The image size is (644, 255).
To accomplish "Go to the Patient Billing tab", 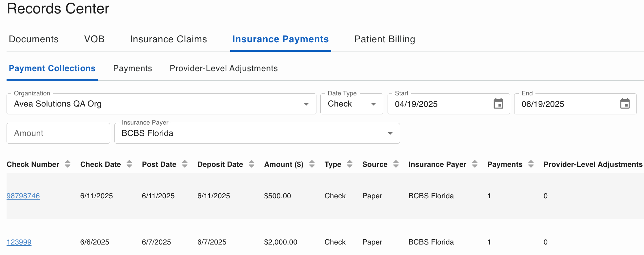I will [x=385, y=39].
